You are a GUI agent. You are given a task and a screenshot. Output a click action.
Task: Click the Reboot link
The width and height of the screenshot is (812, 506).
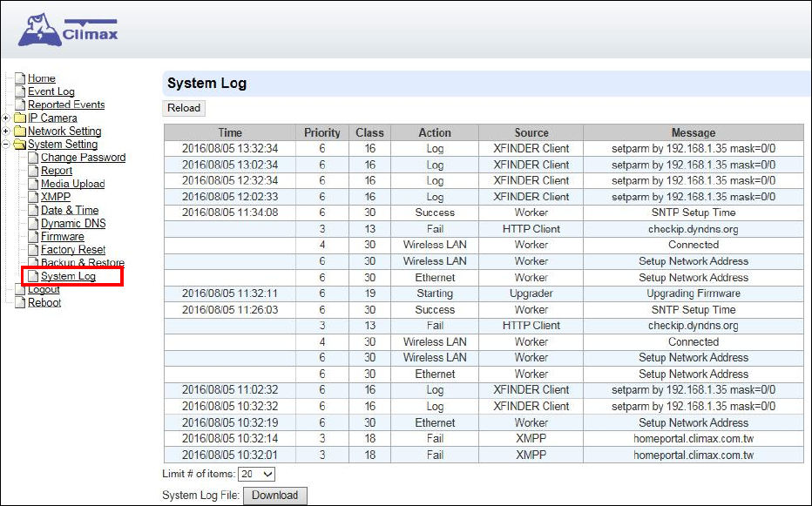(44, 302)
